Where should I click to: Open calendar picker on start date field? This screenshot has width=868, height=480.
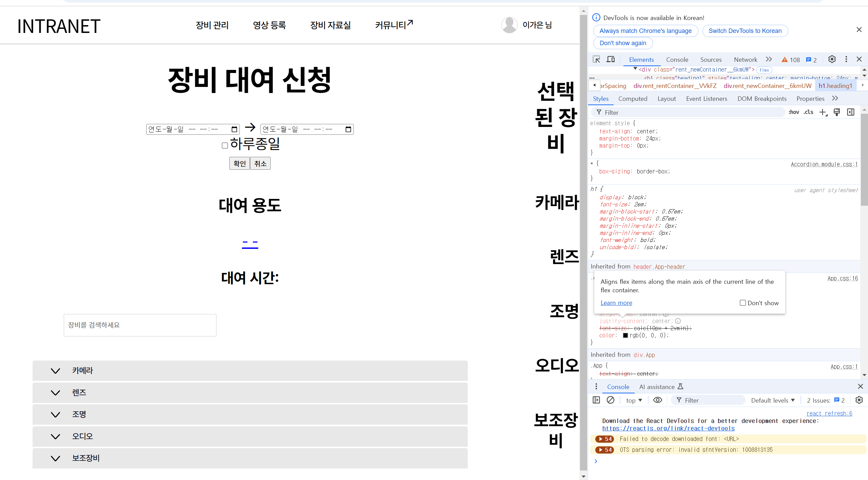pyautogui.click(x=234, y=129)
